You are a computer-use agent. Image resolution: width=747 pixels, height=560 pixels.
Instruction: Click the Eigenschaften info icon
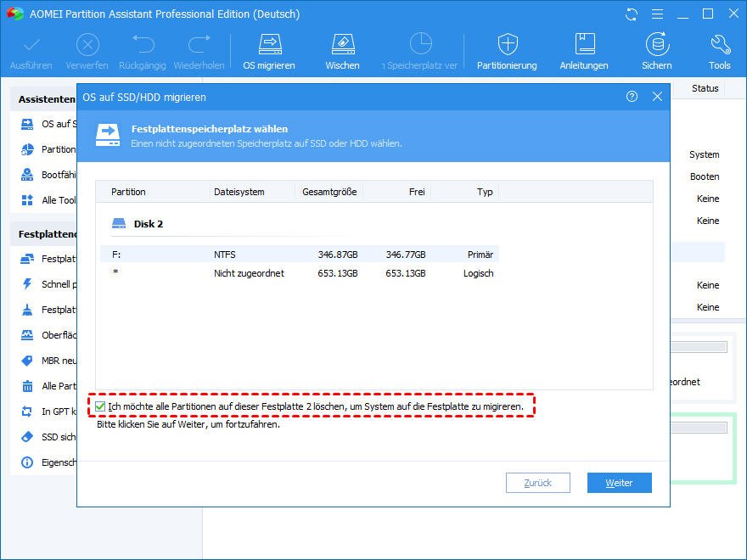coord(27,462)
